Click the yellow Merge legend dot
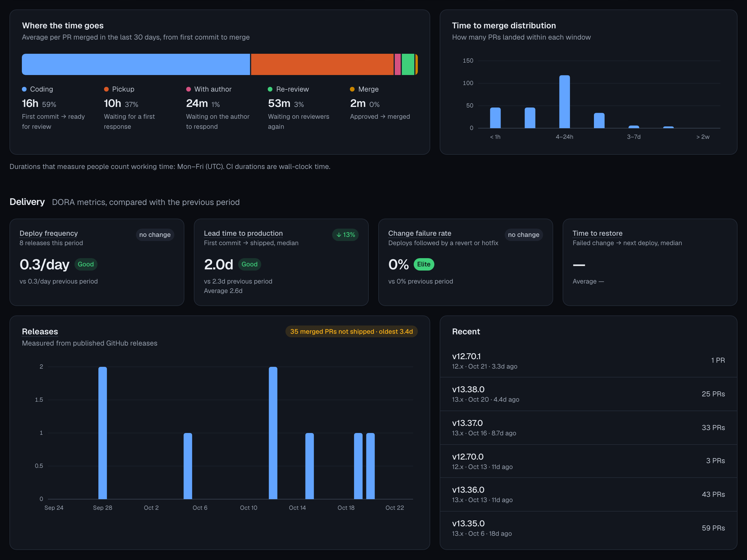The image size is (747, 560). coord(352,89)
